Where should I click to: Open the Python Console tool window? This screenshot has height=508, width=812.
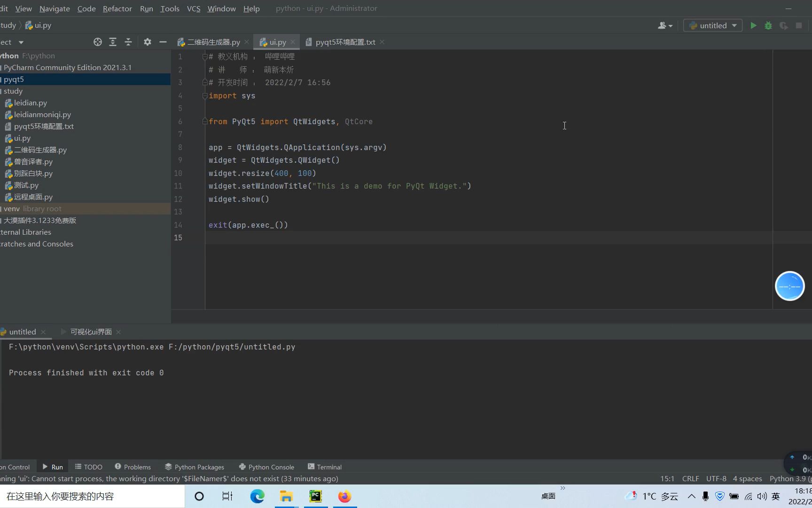point(266,467)
